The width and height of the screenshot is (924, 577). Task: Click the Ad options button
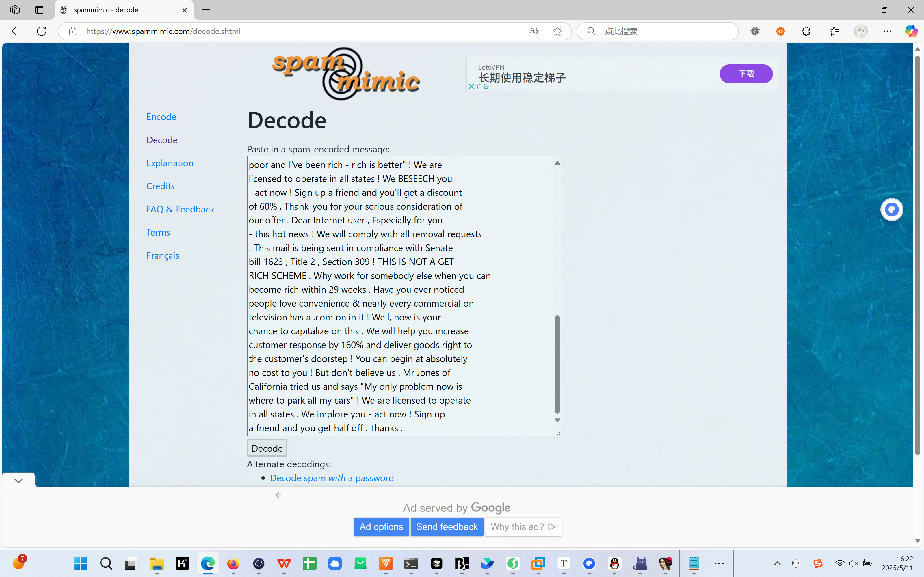tap(381, 526)
